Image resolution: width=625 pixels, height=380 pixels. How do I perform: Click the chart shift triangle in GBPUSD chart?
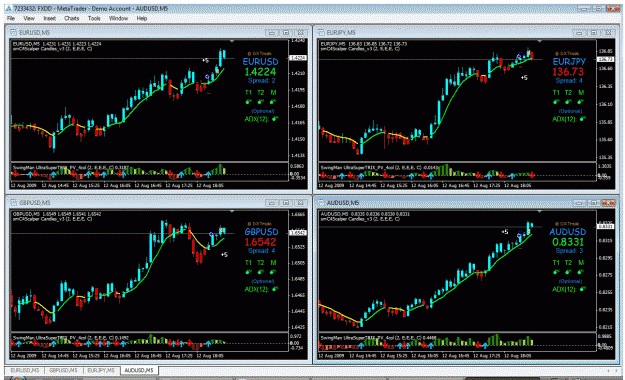click(x=232, y=211)
